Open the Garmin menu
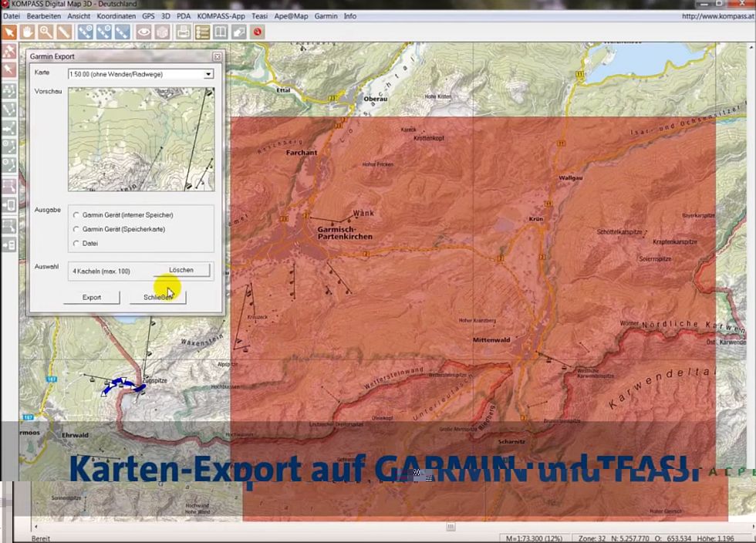Screen dimensions: 756x543 [x=325, y=15]
